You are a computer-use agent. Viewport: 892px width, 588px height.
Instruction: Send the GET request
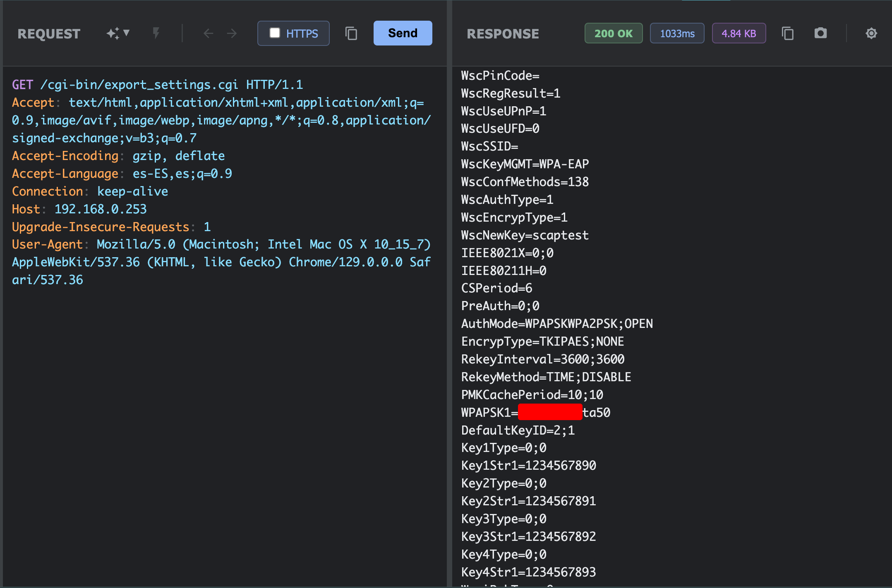tap(402, 33)
